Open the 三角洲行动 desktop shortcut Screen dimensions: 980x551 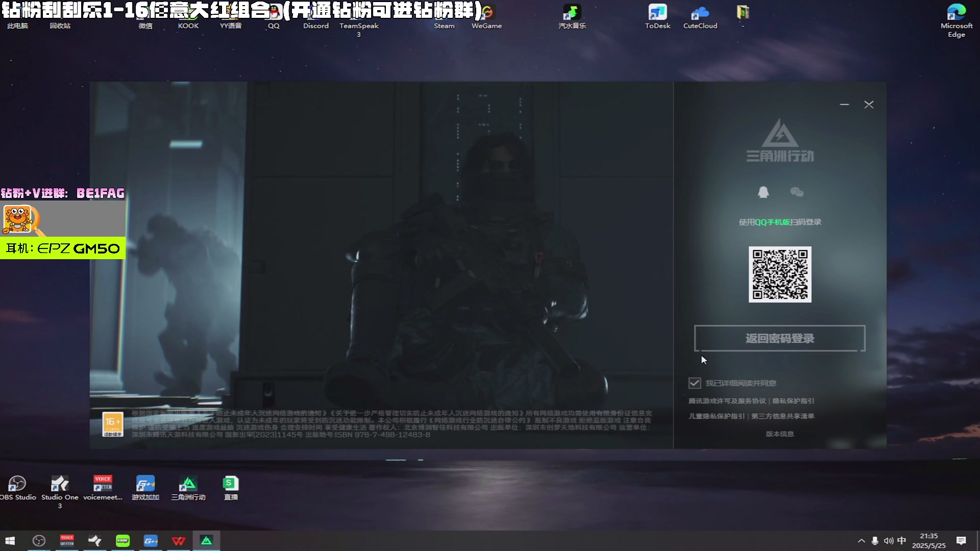click(x=188, y=488)
